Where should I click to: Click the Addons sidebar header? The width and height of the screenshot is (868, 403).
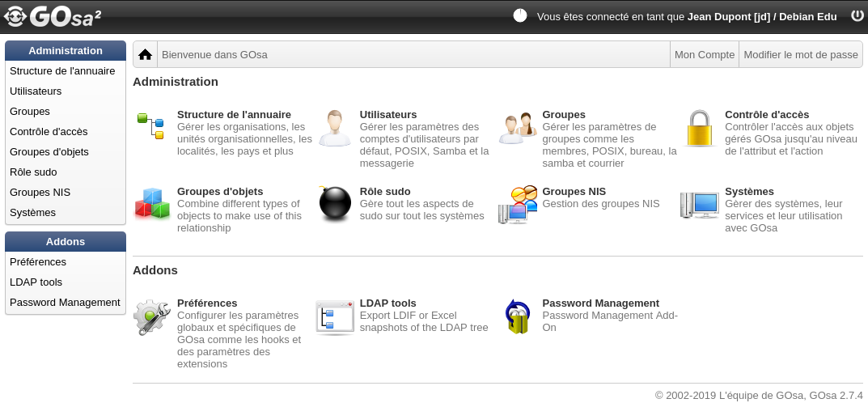point(66,242)
